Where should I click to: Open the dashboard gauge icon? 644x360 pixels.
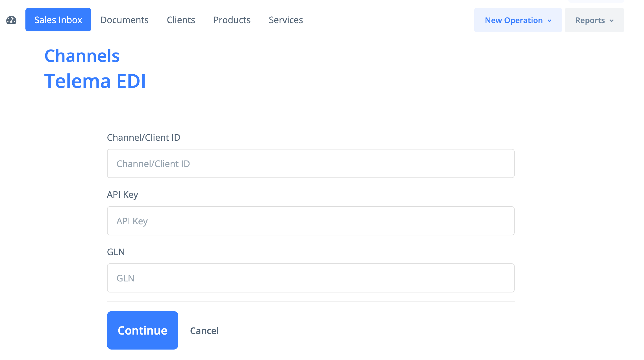[11, 20]
